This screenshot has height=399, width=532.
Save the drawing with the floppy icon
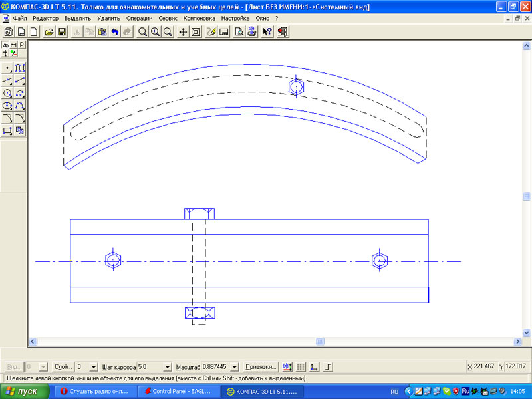[62, 32]
